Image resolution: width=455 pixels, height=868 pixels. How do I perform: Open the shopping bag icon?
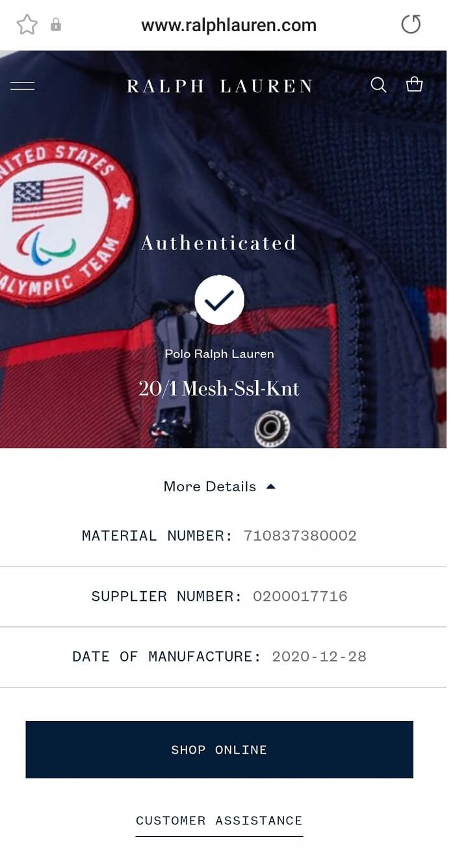[x=414, y=84]
